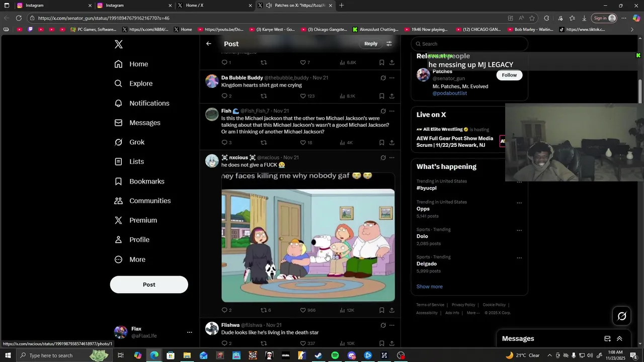Repost nxcious's reply

266,310
